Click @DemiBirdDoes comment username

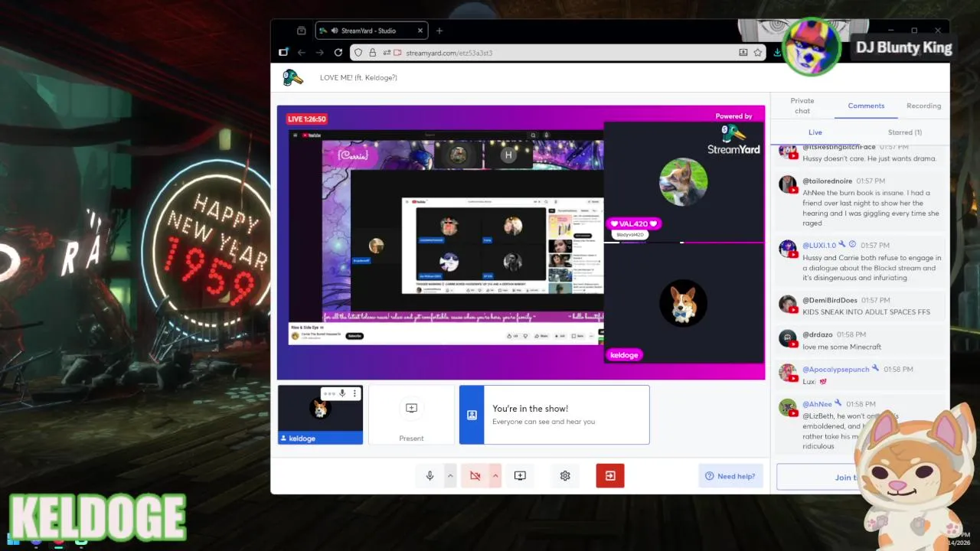(830, 300)
